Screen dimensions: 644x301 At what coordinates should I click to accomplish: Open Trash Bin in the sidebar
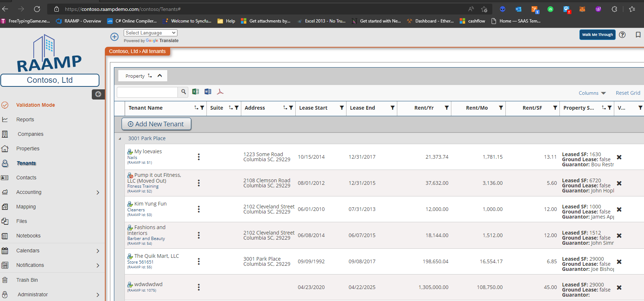click(27, 280)
